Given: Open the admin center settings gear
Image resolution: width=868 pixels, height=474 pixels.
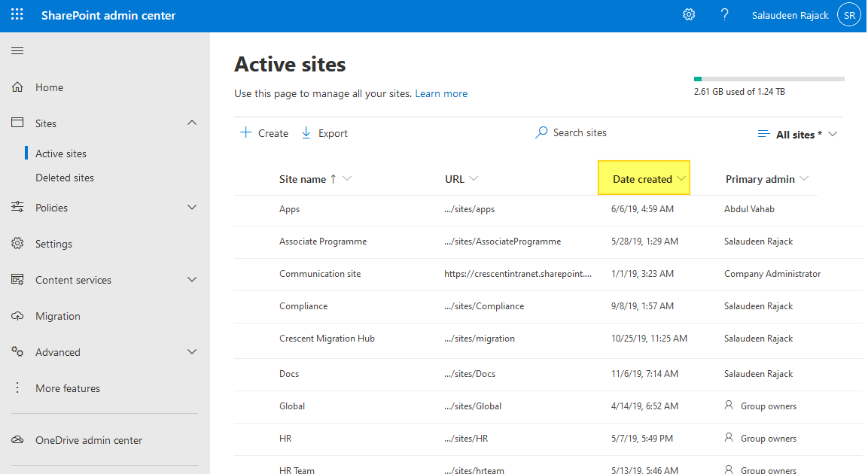Looking at the screenshot, I should [x=688, y=14].
